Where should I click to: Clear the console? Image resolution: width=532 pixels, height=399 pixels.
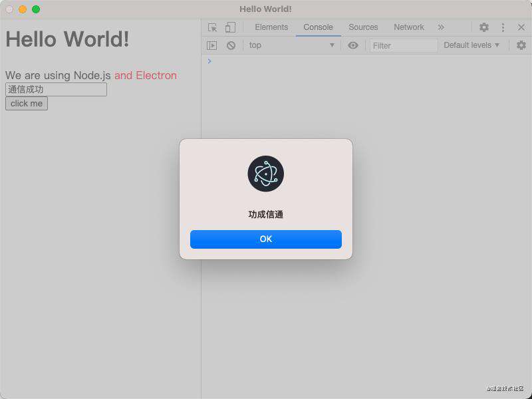pyautogui.click(x=231, y=45)
